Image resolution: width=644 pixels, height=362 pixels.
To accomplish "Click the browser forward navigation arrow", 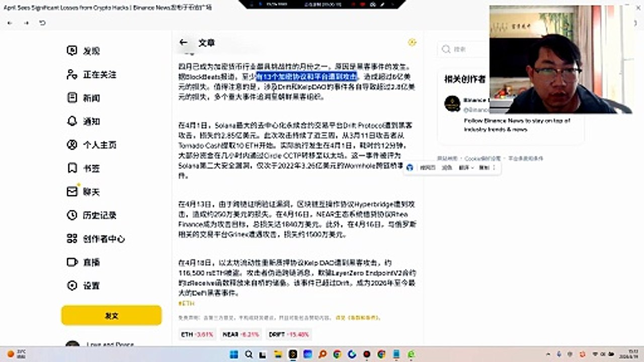I will [x=26, y=23].
